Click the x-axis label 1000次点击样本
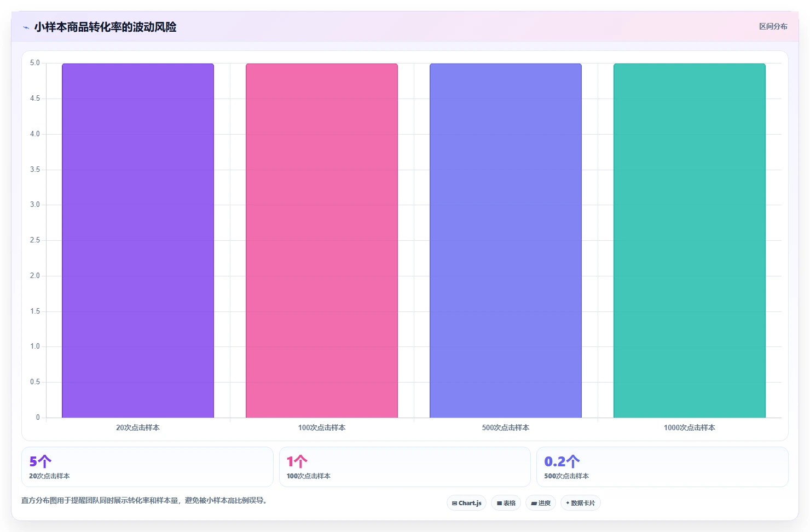Screen dimensions: 810x532 pos(690,427)
